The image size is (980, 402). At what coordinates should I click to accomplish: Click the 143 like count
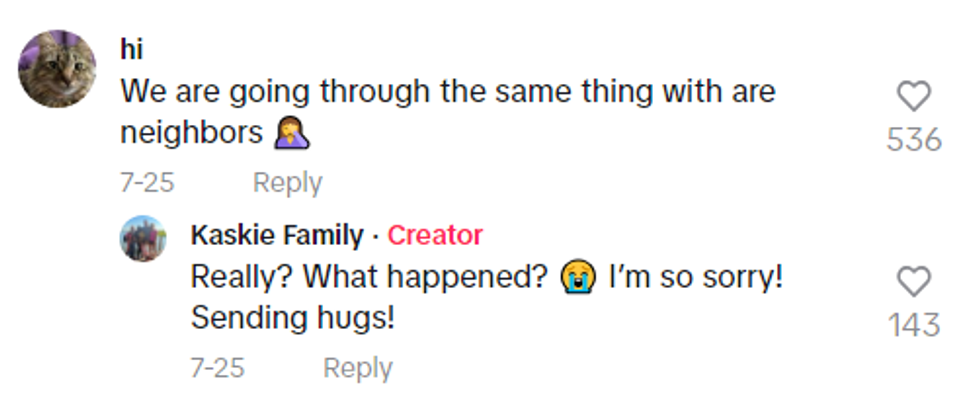coord(914,325)
